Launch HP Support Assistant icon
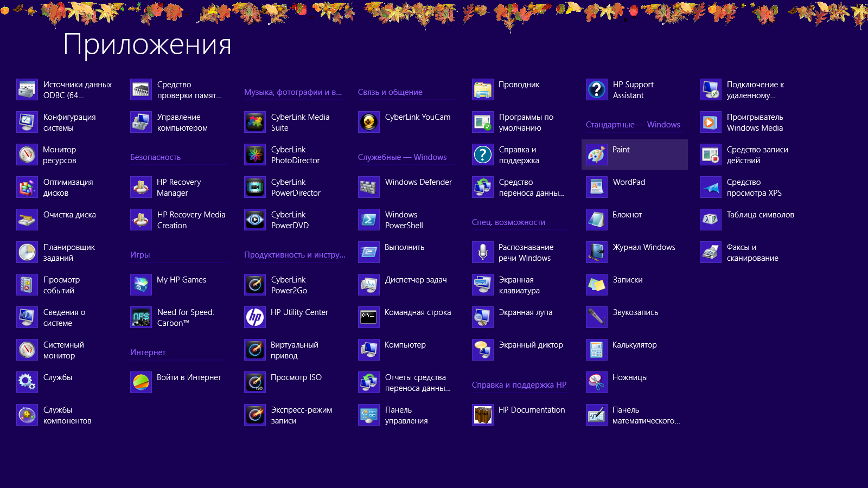 point(597,89)
